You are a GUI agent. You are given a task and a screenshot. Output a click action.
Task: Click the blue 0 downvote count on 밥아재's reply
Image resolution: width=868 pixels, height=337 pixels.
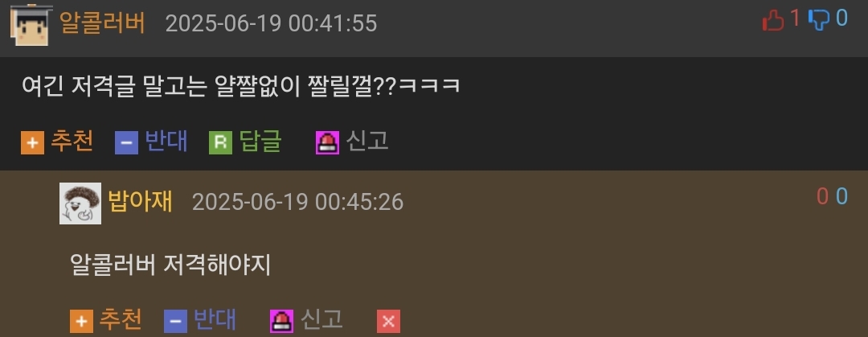click(x=841, y=196)
